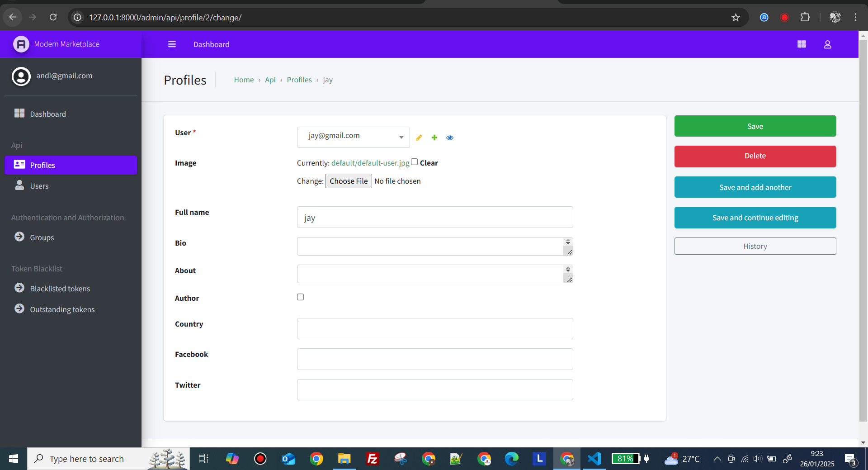
Task: Click the Bio textarea scroll arrows
Action: coord(568,242)
